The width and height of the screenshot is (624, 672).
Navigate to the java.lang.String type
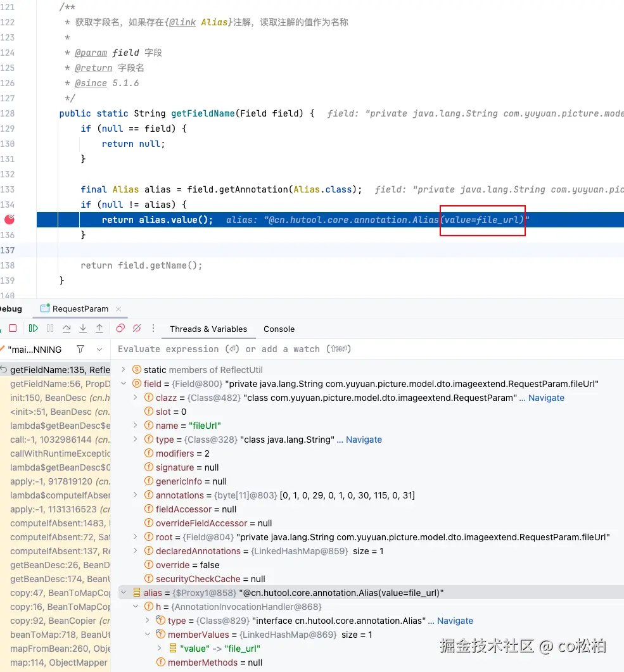364,440
